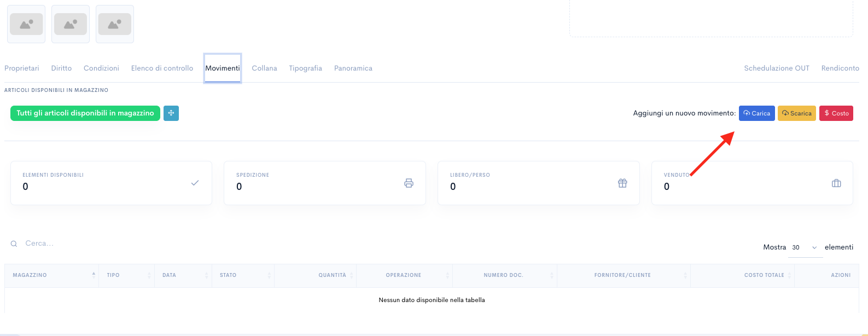Image resolution: width=868 pixels, height=336 pixels.
Task: Click the printer icon in Spedizione card
Action: click(x=409, y=183)
